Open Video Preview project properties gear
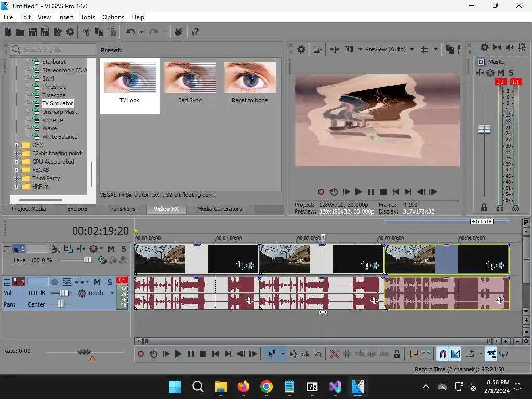 (301, 49)
